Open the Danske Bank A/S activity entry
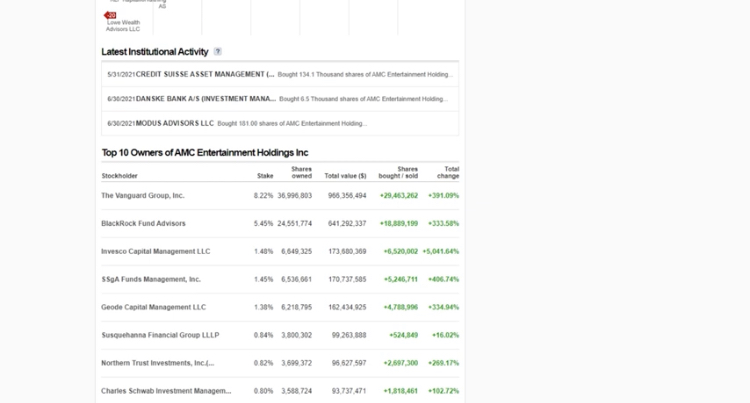Image resolution: width=750 pixels, height=403 pixels. [x=280, y=99]
